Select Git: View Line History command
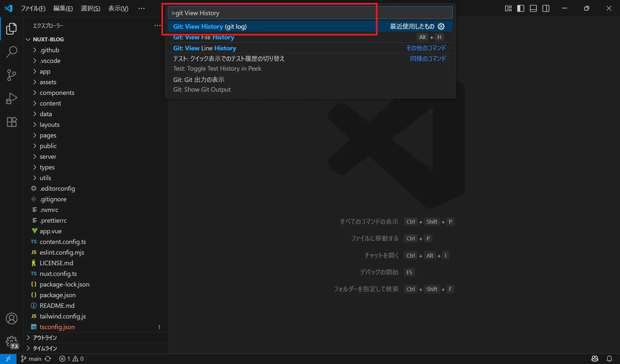Screen dimensions: 620x364 310,48
